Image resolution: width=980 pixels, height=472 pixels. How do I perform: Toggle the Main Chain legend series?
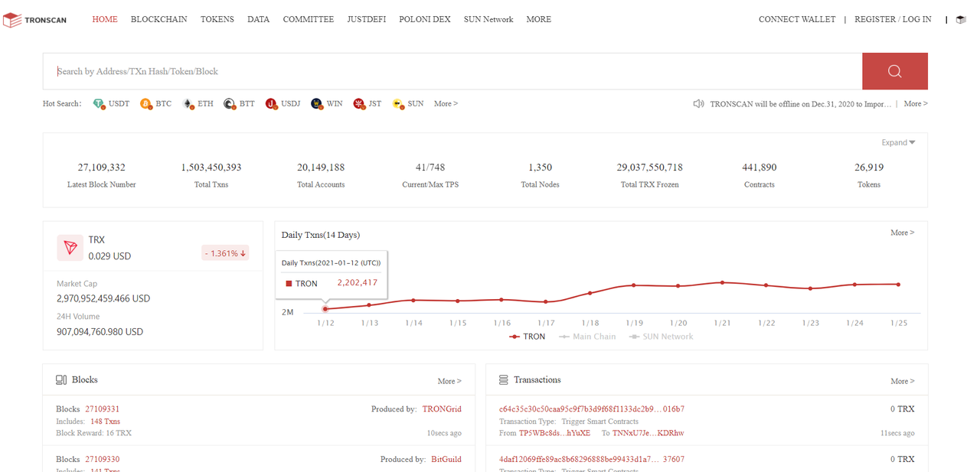coord(587,337)
